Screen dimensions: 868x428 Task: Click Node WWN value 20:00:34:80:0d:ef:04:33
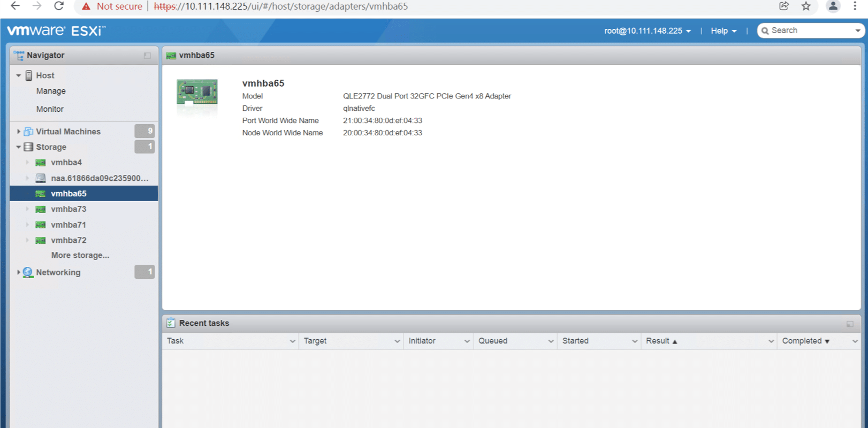tap(383, 133)
